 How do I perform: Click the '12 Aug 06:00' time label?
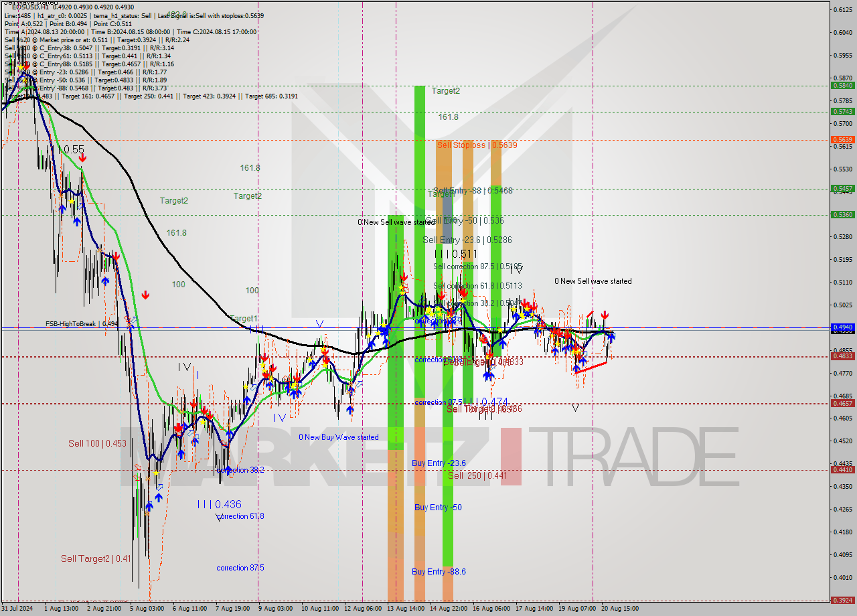(x=363, y=609)
